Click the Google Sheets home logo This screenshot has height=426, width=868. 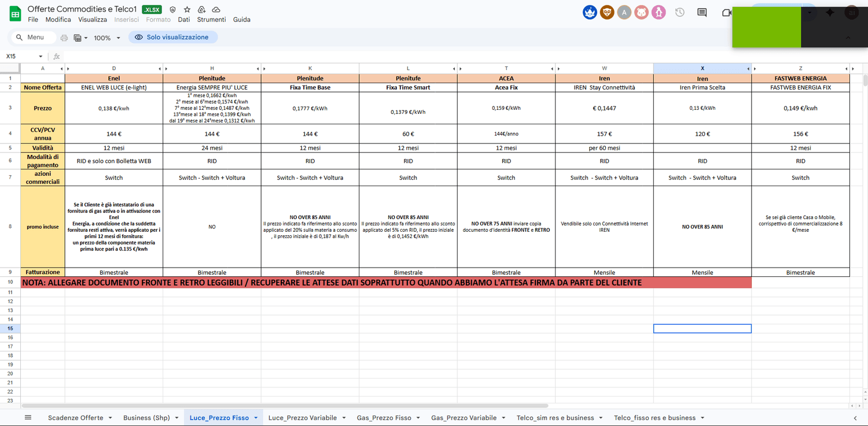[16, 14]
